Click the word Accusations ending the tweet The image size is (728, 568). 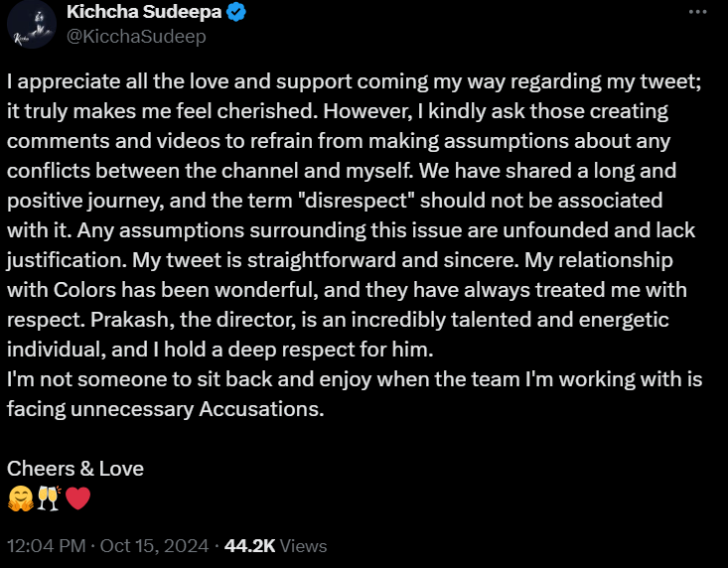click(261, 409)
